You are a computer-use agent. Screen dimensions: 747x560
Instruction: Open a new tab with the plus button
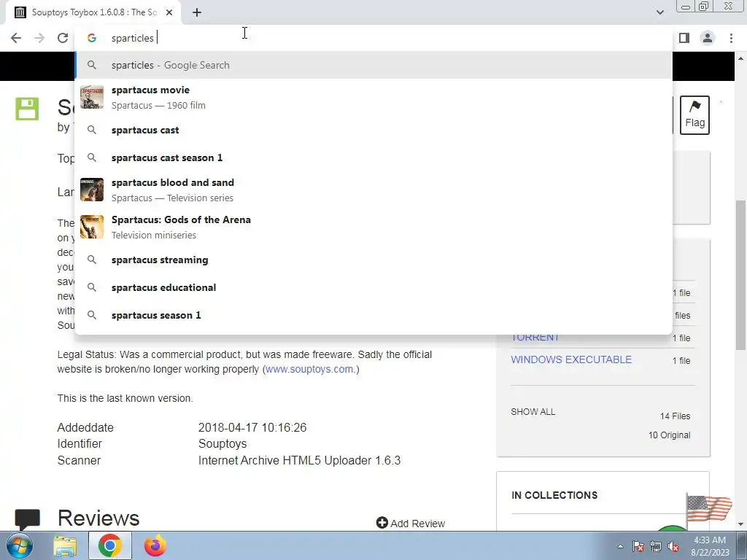[x=197, y=12]
